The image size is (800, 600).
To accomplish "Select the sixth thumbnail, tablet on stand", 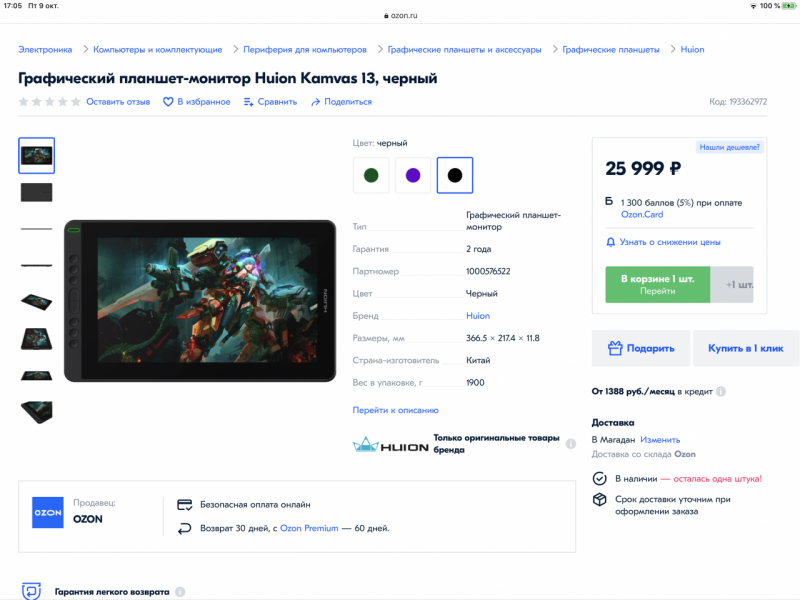I will [x=36, y=338].
